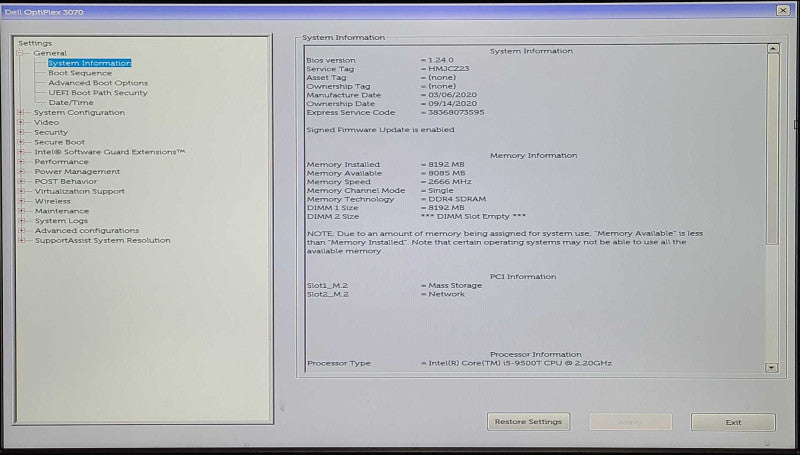Click Memory Available value 8085 MB
This screenshot has width=800, height=455.
click(x=447, y=173)
